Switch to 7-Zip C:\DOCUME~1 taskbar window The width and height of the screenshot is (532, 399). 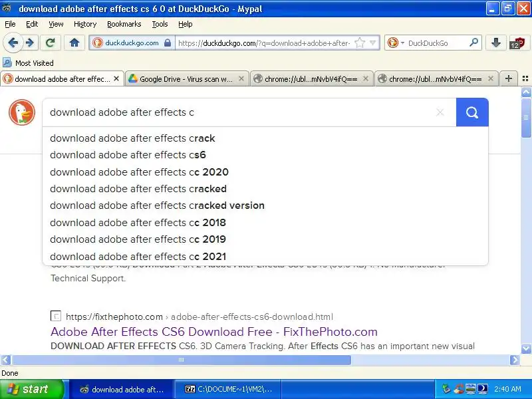(x=228, y=389)
